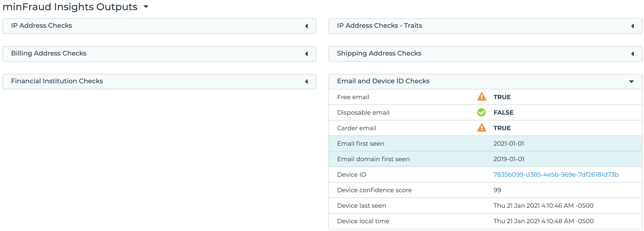Click the Device last seen timestamp
This screenshot has height=231, width=644.
pos(543,206)
